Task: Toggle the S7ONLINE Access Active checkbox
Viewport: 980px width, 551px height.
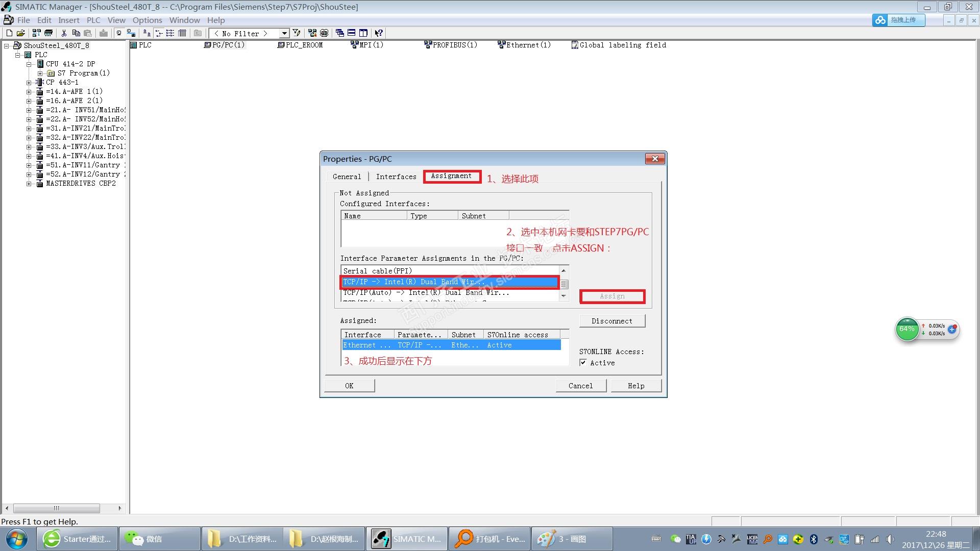Action: click(x=583, y=363)
